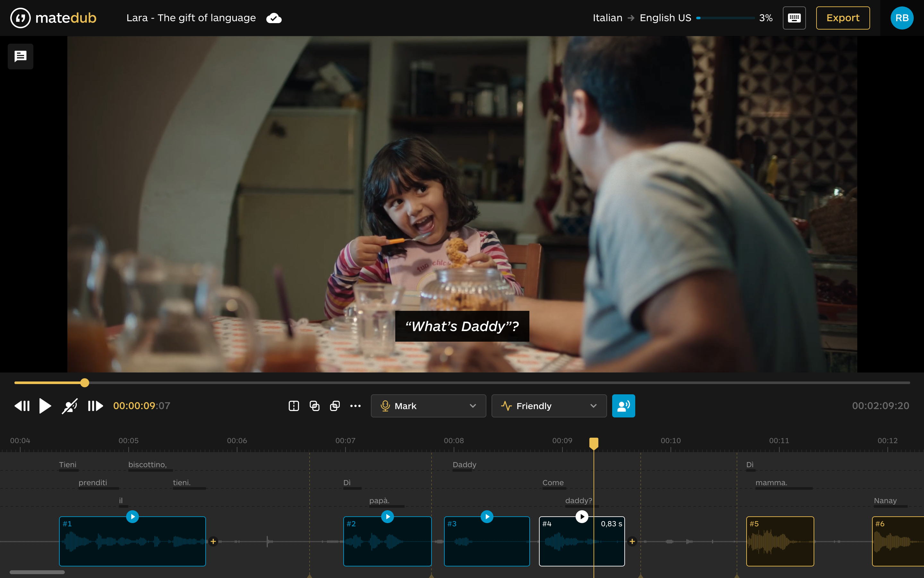Image resolution: width=924 pixels, height=578 pixels.
Task: Click the split segment icon
Action: coord(294,406)
